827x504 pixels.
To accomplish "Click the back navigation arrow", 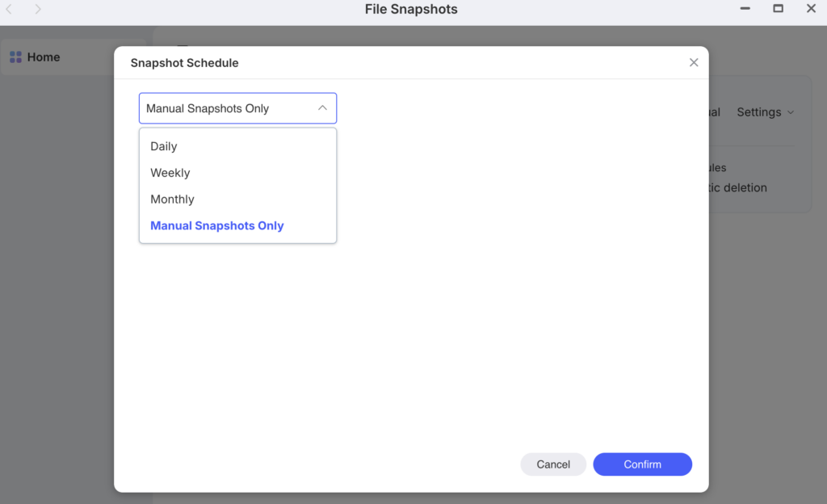I will tap(9, 9).
